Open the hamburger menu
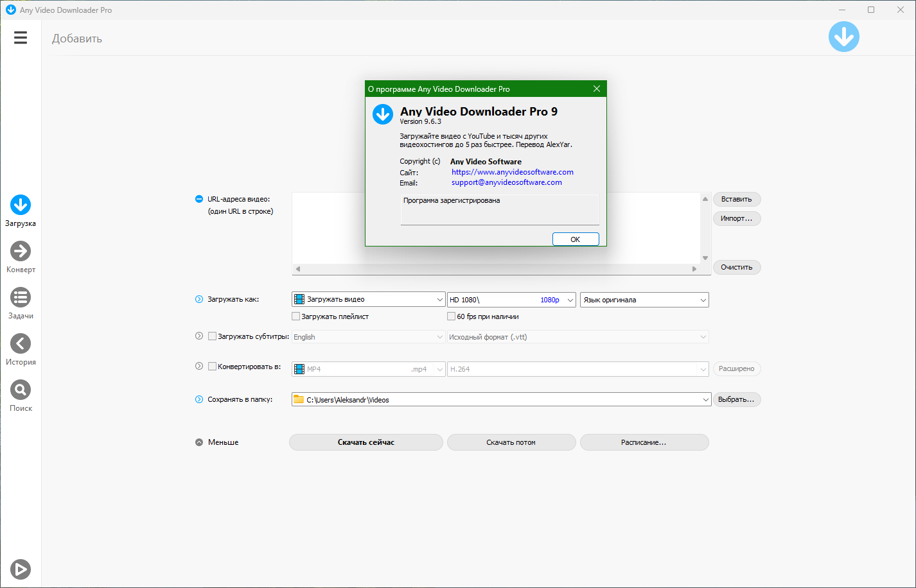 click(21, 38)
